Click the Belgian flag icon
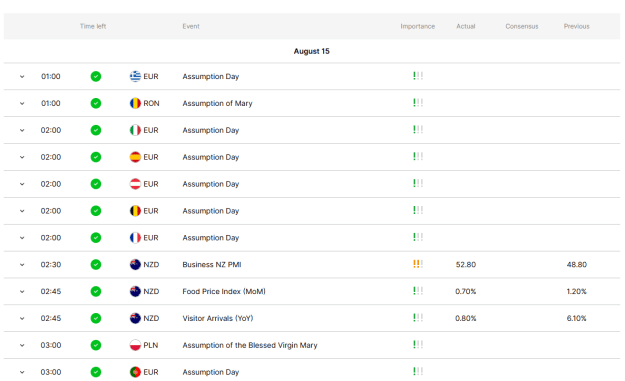The height and width of the screenshot is (381, 625). (135, 211)
